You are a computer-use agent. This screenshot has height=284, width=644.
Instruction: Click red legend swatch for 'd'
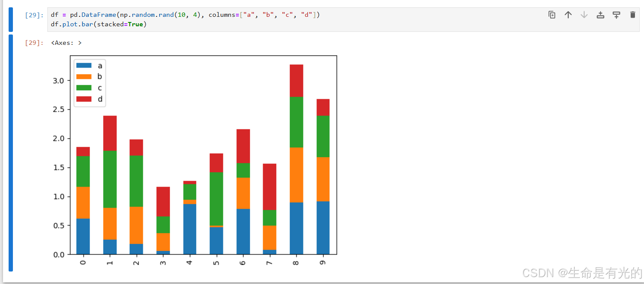coord(84,99)
